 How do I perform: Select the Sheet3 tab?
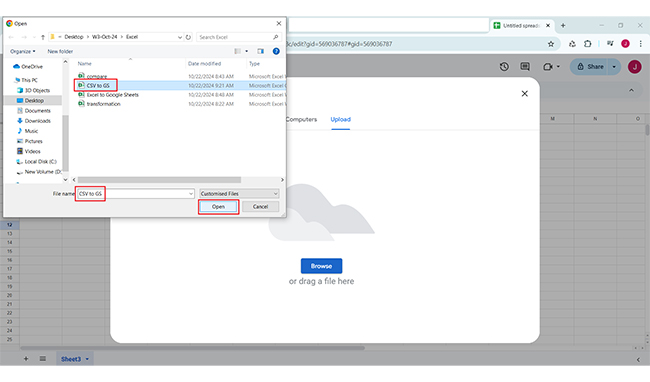click(70, 359)
